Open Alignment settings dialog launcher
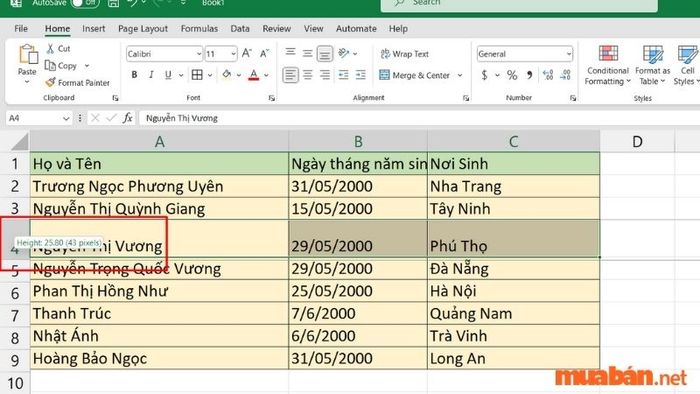The image size is (700, 394). click(x=466, y=98)
